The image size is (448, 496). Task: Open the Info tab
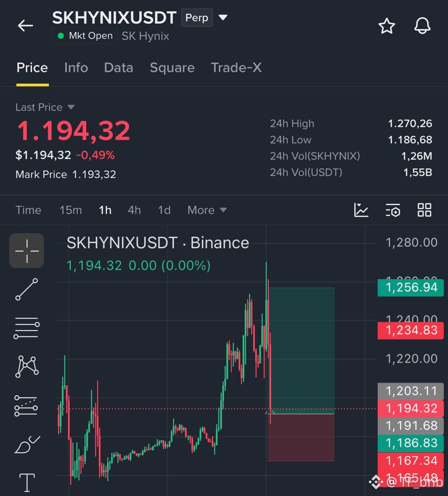(x=76, y=68)
